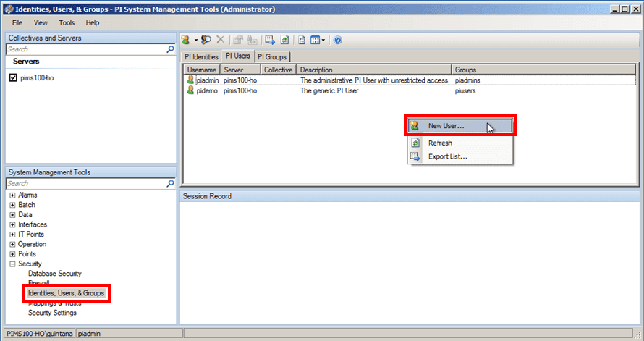The image size is (644, 341).
Task: Click the pidemo user icon
Action: tap(190, 90)
